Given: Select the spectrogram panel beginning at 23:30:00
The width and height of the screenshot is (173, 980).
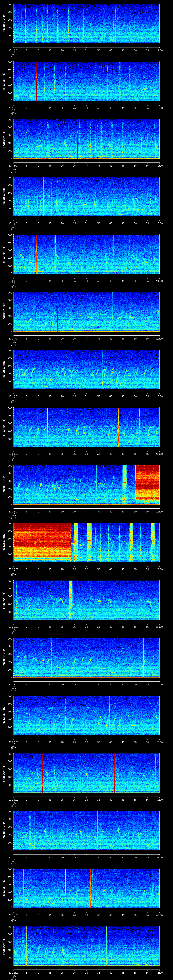Looking at the screenshot, I should (87, 831).
